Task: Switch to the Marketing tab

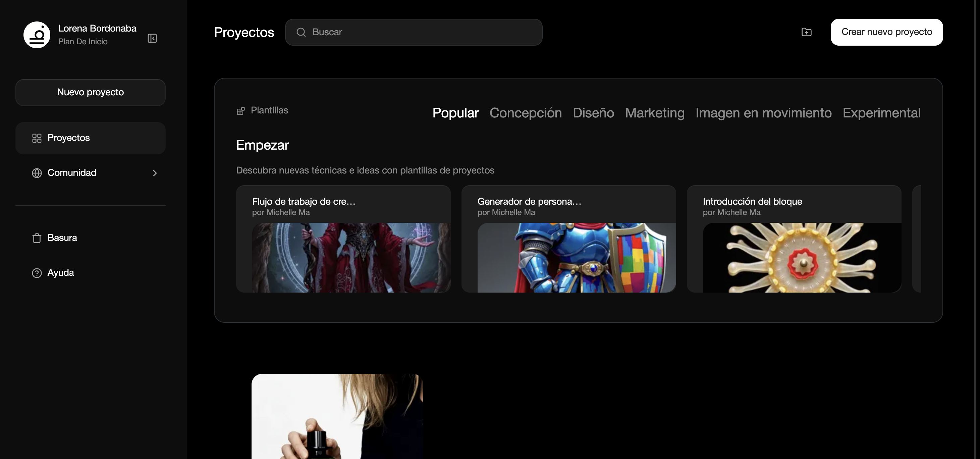Action: pos(654,113)
